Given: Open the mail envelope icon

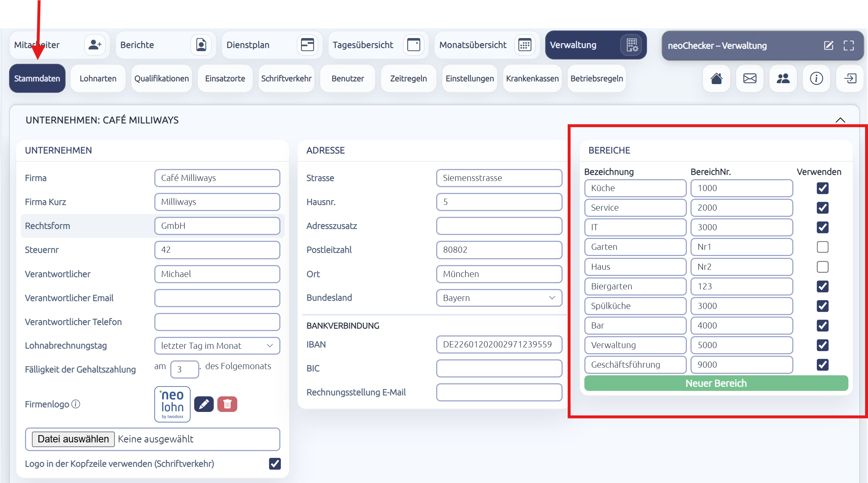Looking at the screenshot, I should [750, 78].
